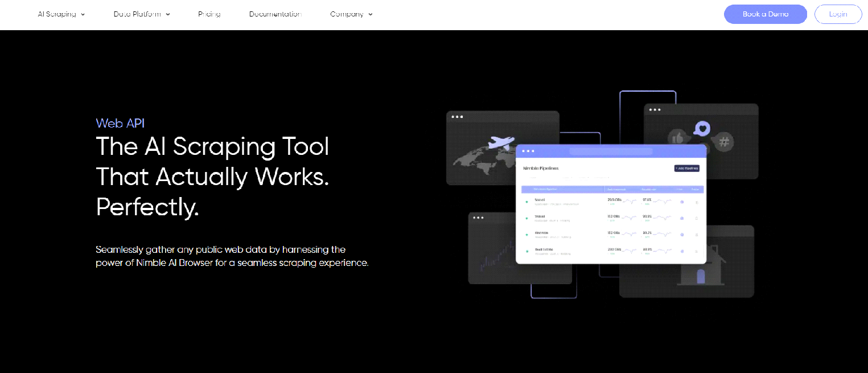Click the Nimble Pipelines title
868x373 pixels.
(x=541, y=169)
